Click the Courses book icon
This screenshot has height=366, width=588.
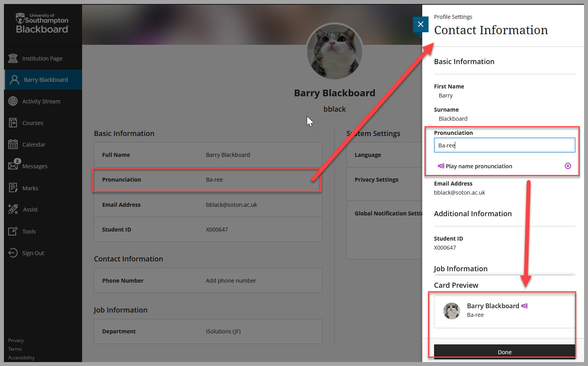pos(13,123)
